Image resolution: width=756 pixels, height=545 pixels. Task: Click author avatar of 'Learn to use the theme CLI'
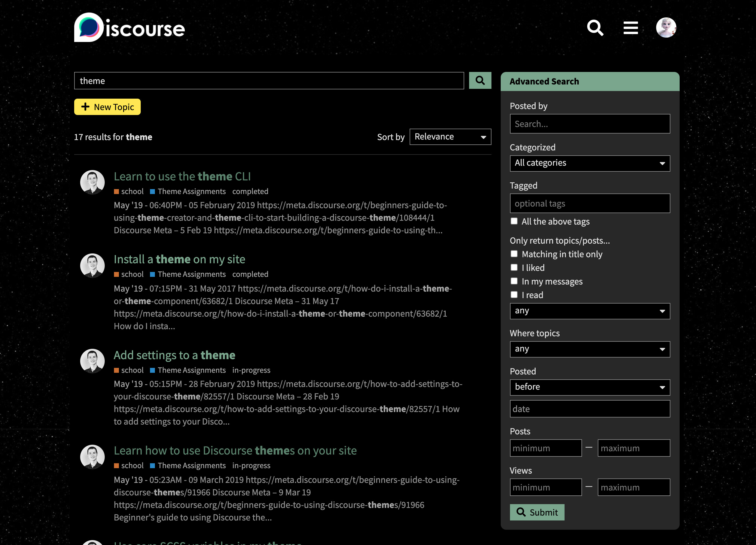(x=92, y=182)
